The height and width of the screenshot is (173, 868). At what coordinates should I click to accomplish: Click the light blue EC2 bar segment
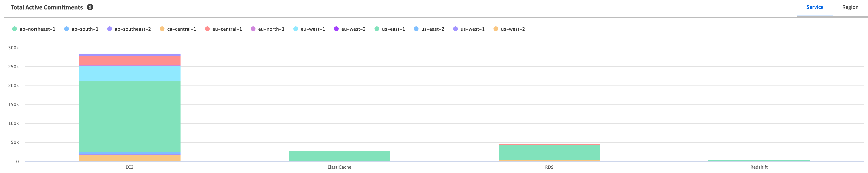[x=130, y=73]
